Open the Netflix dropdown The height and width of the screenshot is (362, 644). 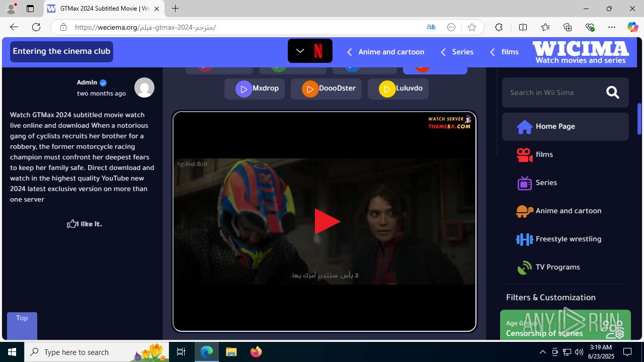[x=310, y=51]
